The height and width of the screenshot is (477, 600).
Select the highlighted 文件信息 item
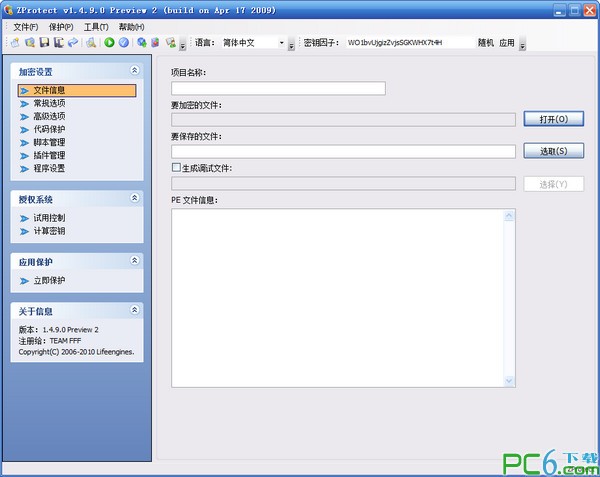(x=77, y=90)
